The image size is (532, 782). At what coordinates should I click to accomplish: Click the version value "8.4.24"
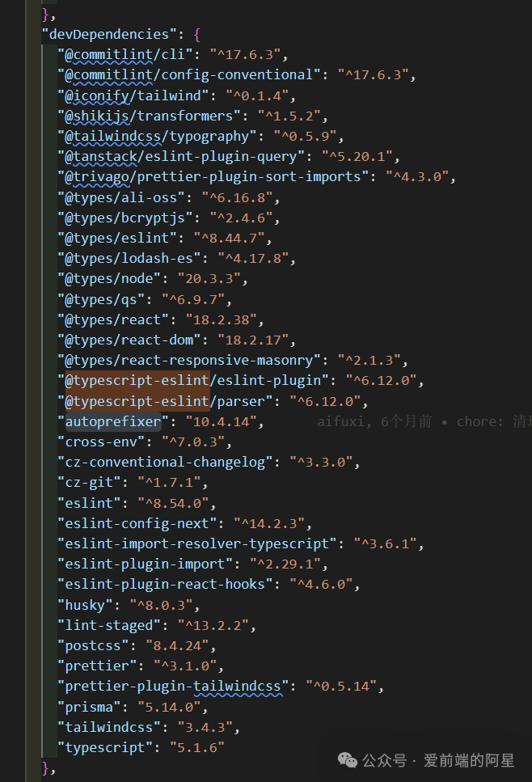(x=177, y=646)
